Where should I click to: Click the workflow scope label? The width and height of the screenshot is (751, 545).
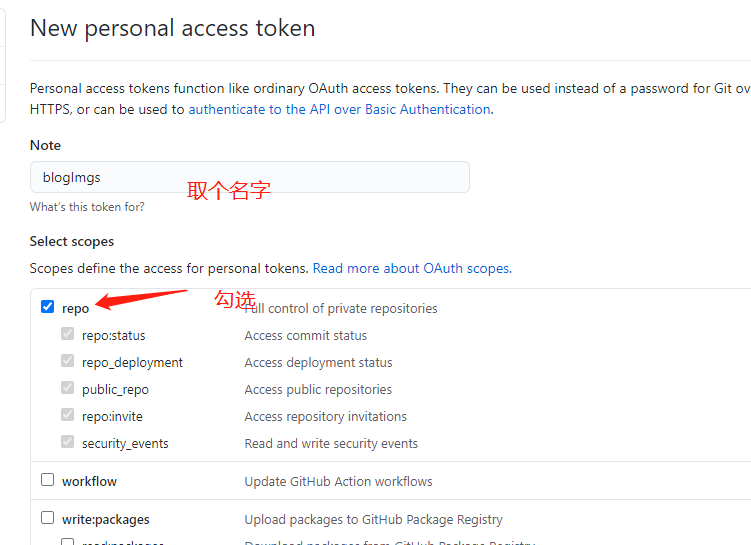pos(90,481)
